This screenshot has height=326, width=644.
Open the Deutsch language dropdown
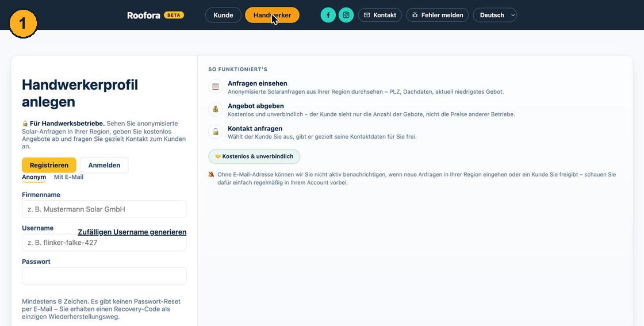point(495,15)
